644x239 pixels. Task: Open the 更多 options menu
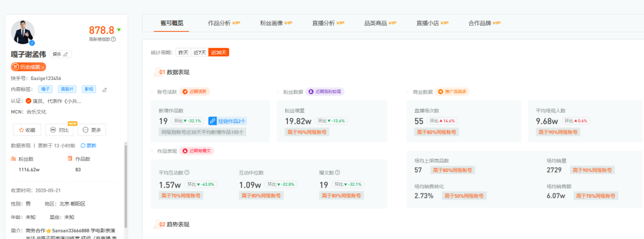click(91, 130)
